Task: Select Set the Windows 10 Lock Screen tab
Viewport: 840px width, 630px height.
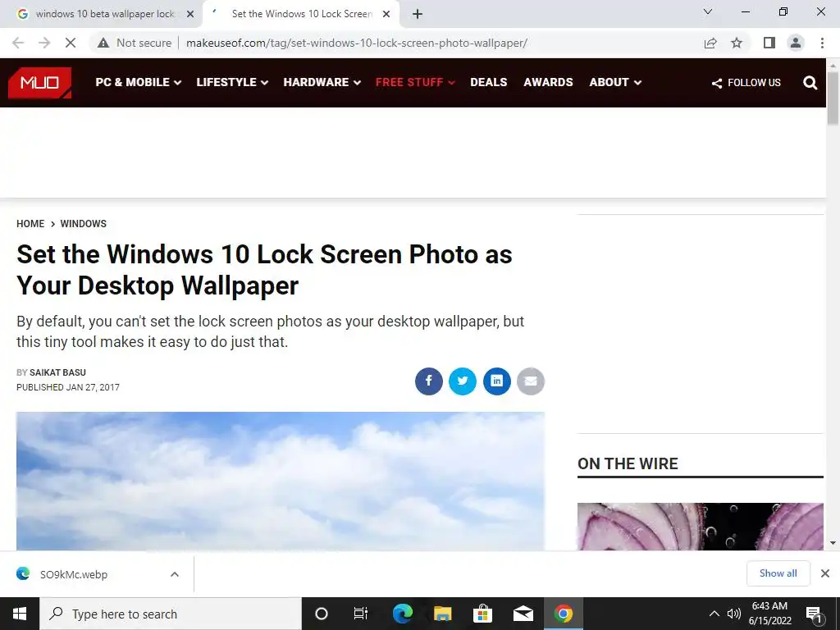Action: (x=300, y=14)
